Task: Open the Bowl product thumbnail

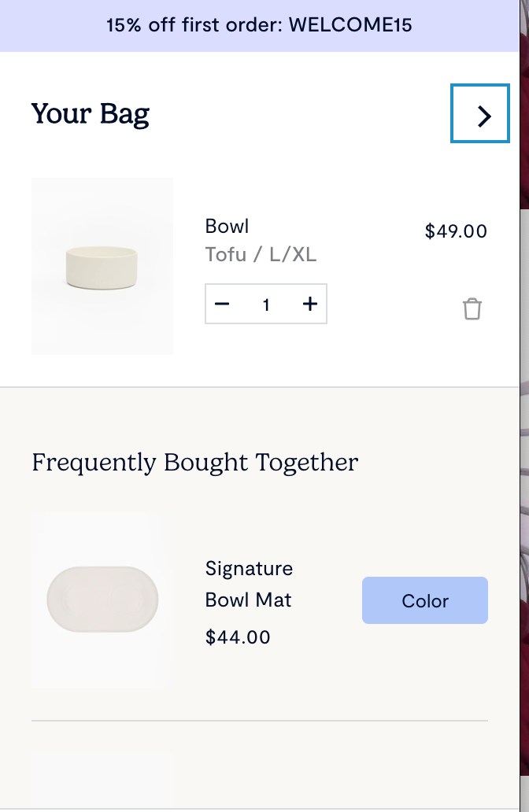Action: pyautogui.click(x=102, y=266)
